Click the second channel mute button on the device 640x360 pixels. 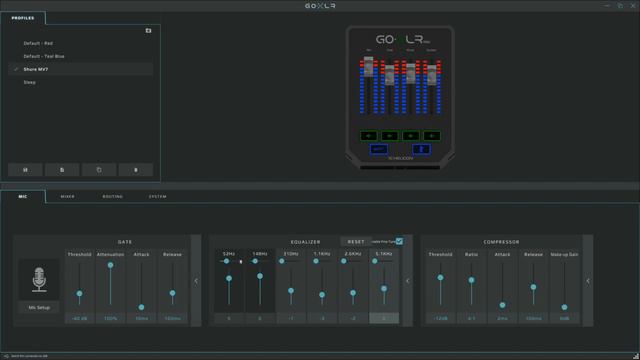(390, 136)
